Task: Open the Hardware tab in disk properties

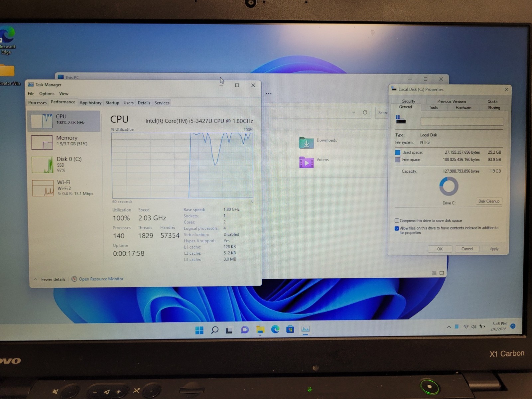Action: (x=463, y=108)
